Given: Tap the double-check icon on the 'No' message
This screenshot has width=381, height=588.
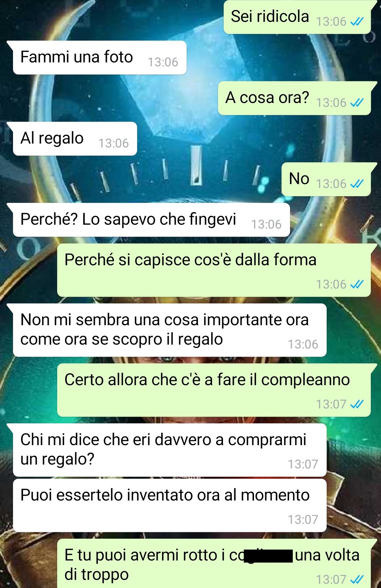Looking at the screenshot, I should point(357,184).
